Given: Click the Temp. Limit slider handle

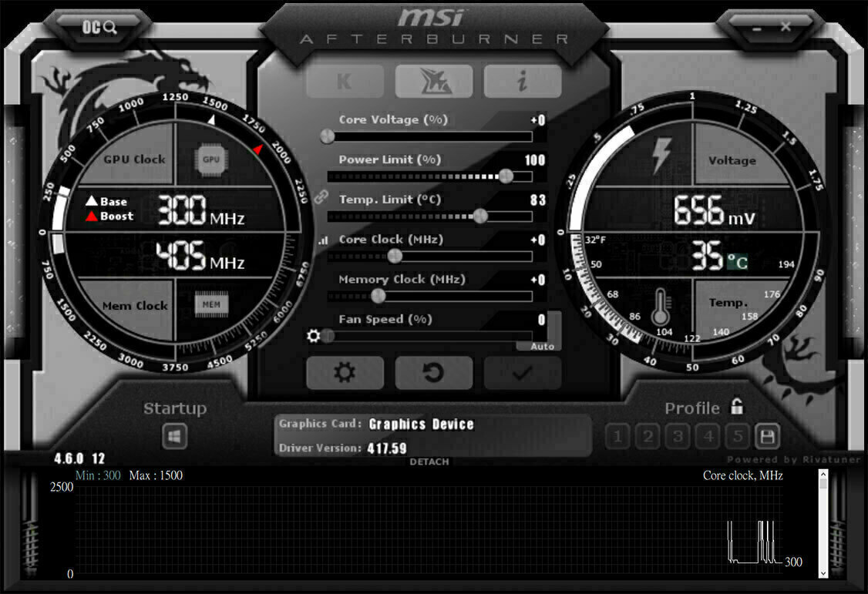Looking at the screenshot, I should (480, 216).
